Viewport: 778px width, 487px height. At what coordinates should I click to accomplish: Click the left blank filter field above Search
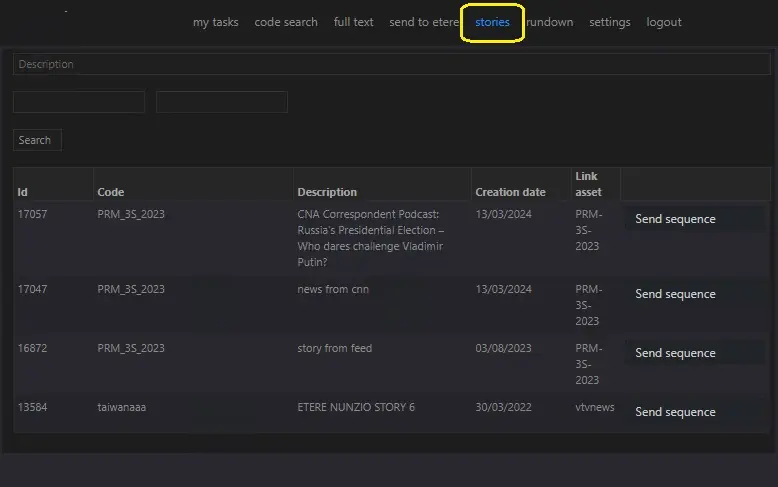point(79,102)
